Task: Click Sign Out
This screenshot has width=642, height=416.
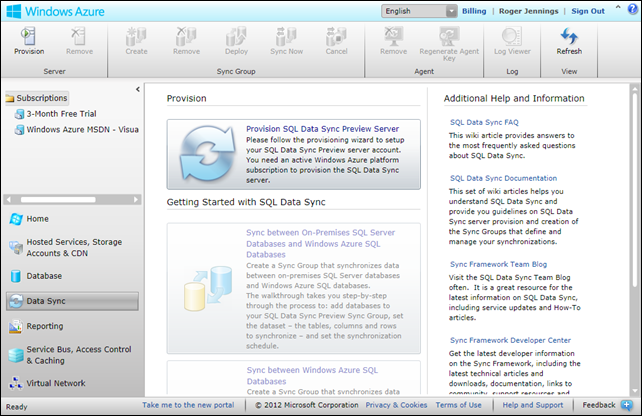Action: [588, 11]
